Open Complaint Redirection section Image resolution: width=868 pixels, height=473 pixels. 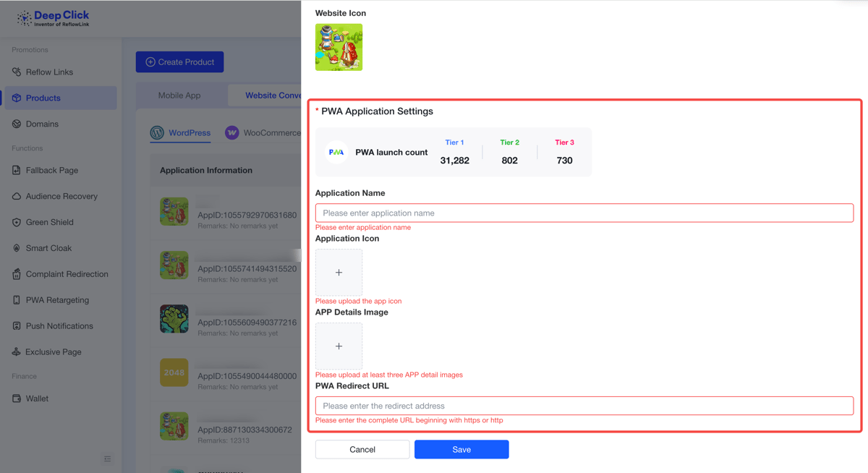(60, 274)
